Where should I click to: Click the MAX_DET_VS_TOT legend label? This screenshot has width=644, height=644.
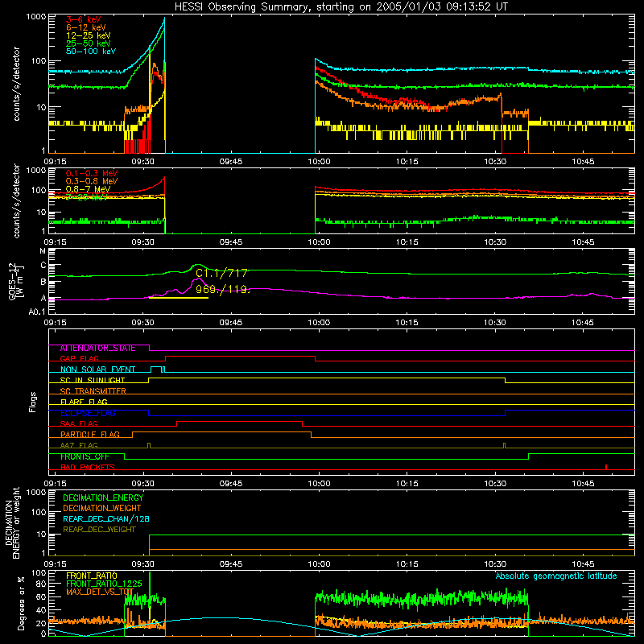[100, 592]
